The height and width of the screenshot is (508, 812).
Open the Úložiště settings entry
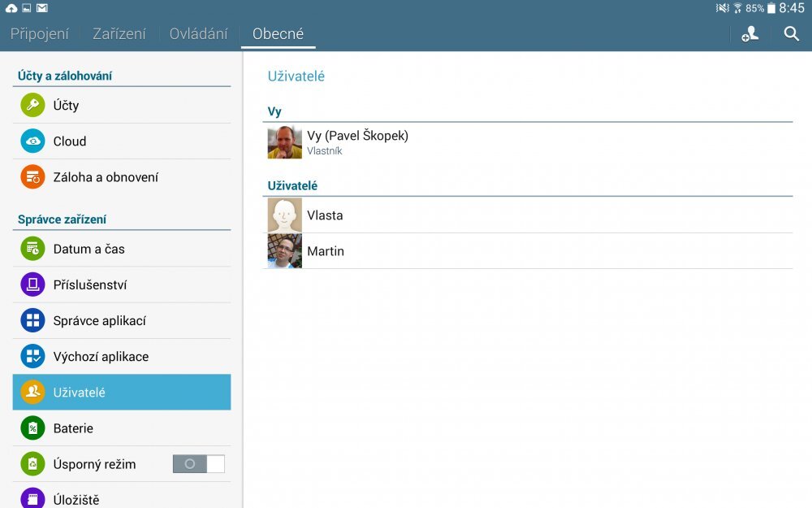(122, 498)
